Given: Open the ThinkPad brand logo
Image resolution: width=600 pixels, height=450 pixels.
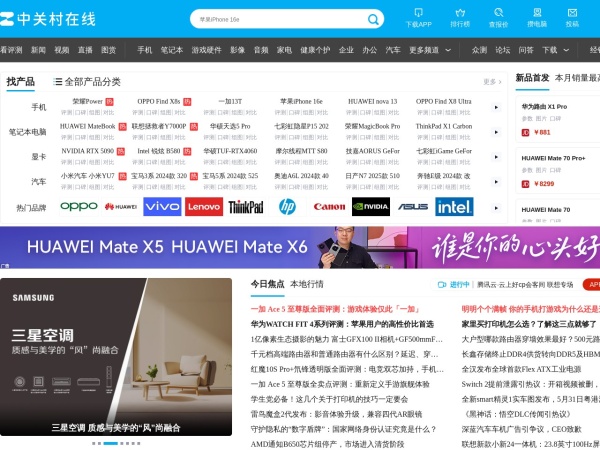Looking at the screenshot, I should (246, 207).
